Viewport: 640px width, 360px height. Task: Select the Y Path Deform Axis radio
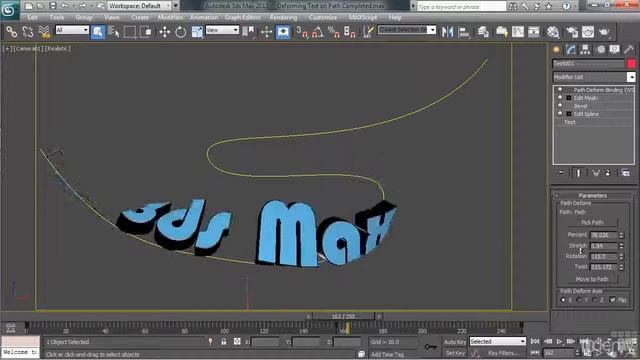pyautogui.click(x=579, y=300)
